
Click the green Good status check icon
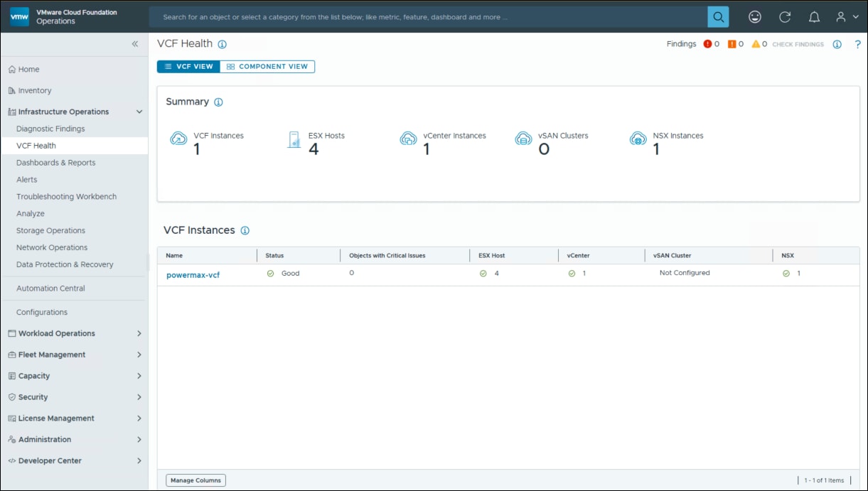point(270,274)
